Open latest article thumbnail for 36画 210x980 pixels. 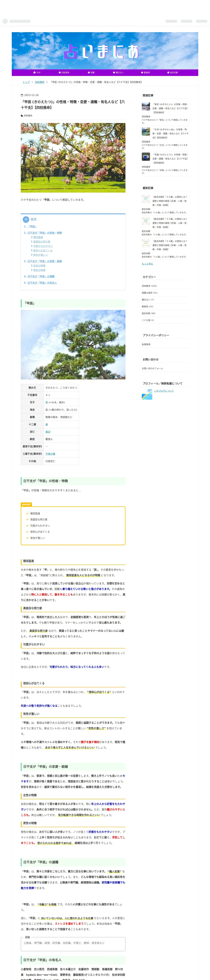coord(146,199)
